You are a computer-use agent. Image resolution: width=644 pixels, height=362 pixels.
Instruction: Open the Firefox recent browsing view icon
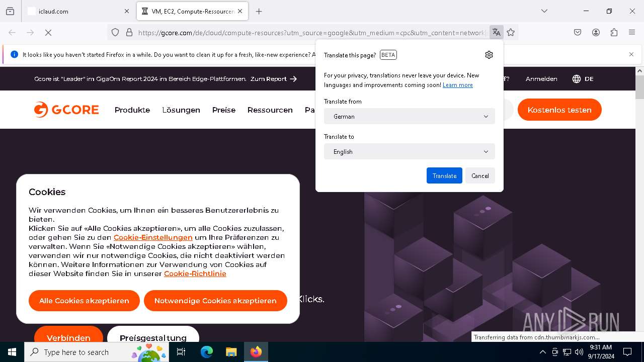click(10, 11)
